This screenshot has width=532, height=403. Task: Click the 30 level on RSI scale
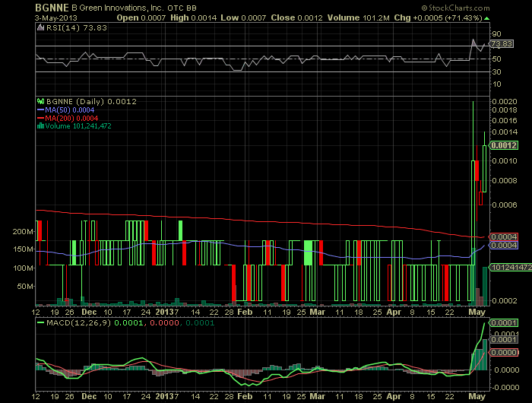[497, 71]
